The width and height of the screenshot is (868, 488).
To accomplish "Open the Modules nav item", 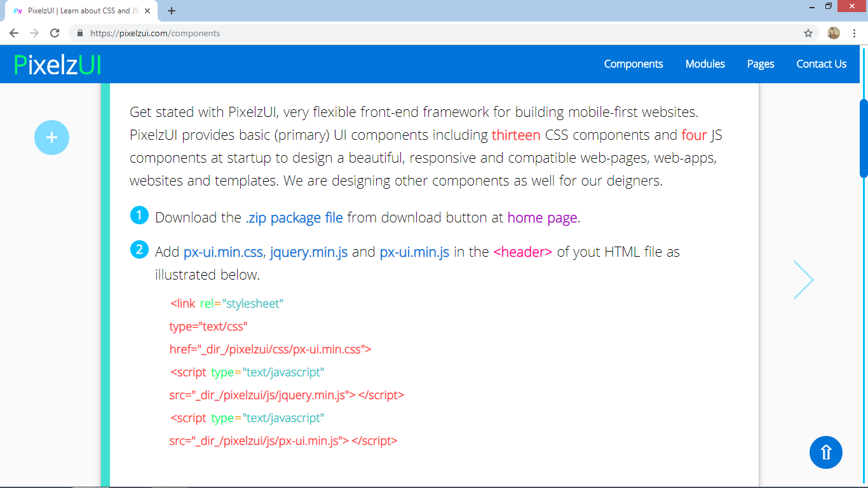I will (x=705, y=64).
